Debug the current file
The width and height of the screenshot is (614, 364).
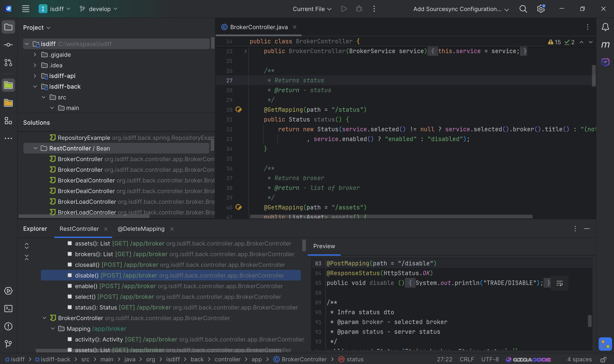coord(359,9)
